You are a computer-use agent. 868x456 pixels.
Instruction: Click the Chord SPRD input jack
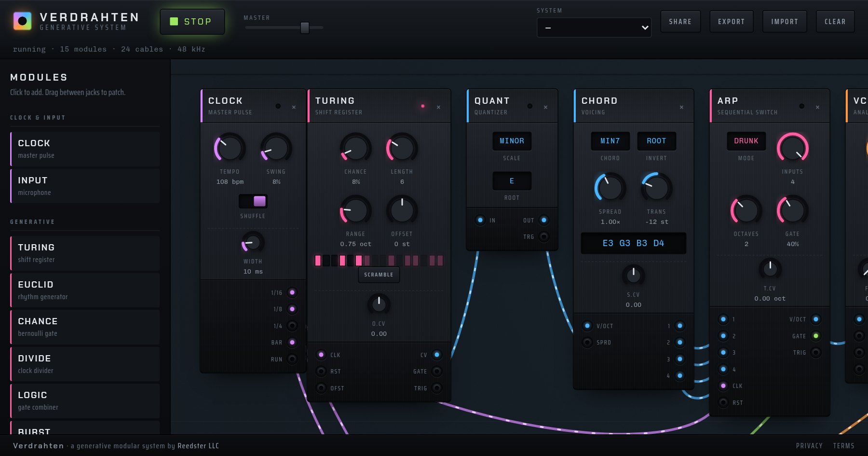coord(587,342)
